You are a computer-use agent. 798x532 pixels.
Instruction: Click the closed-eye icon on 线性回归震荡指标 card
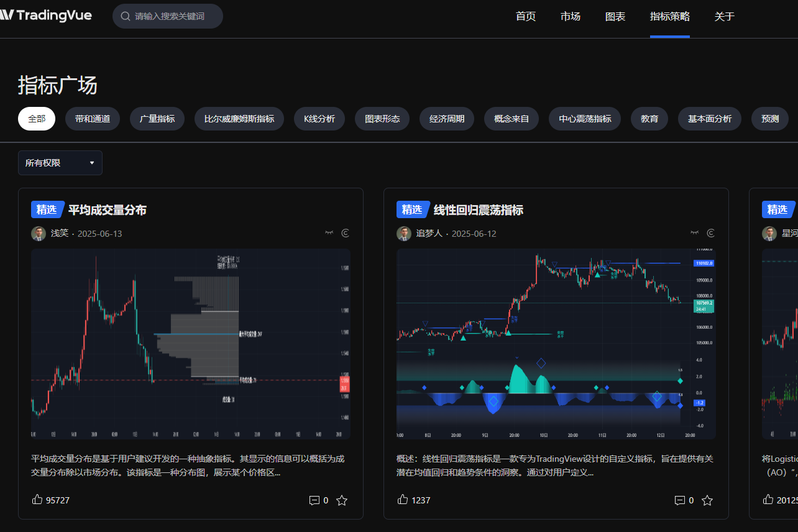click(695, 233)
